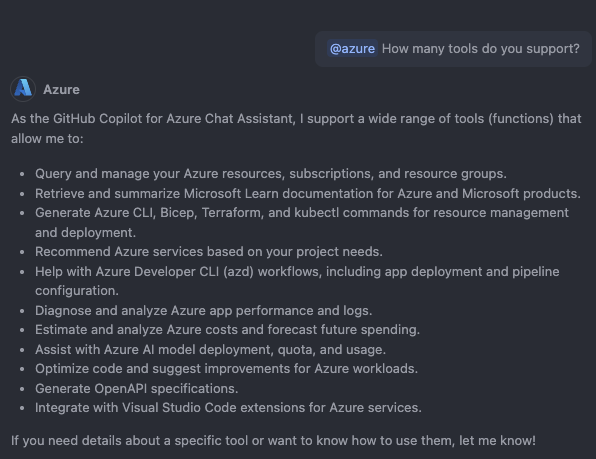Click the 'Integrate with Visual Studio Code extensions' bullet
596x459 pixels.
228,408
